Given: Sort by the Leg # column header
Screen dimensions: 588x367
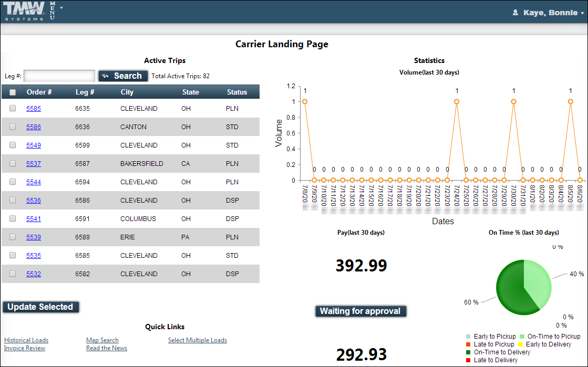Looking at the screenshot, I should click(85, 92).
